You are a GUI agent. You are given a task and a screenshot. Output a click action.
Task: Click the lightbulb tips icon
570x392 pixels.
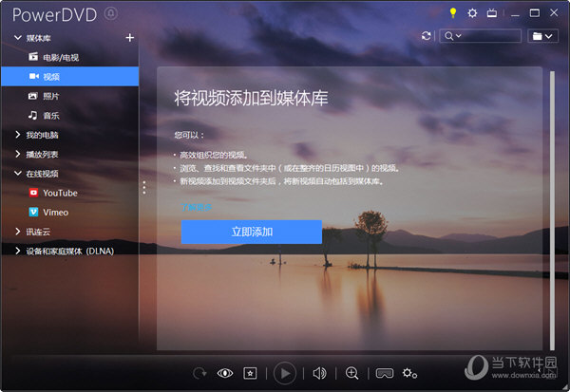[x=452, y=13]
